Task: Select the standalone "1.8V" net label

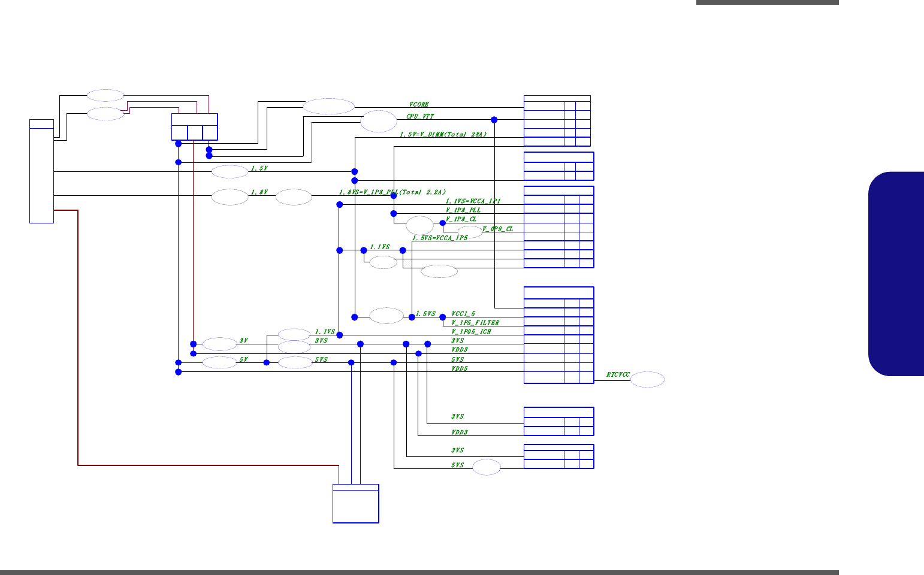Action: (x=259, y=192)
